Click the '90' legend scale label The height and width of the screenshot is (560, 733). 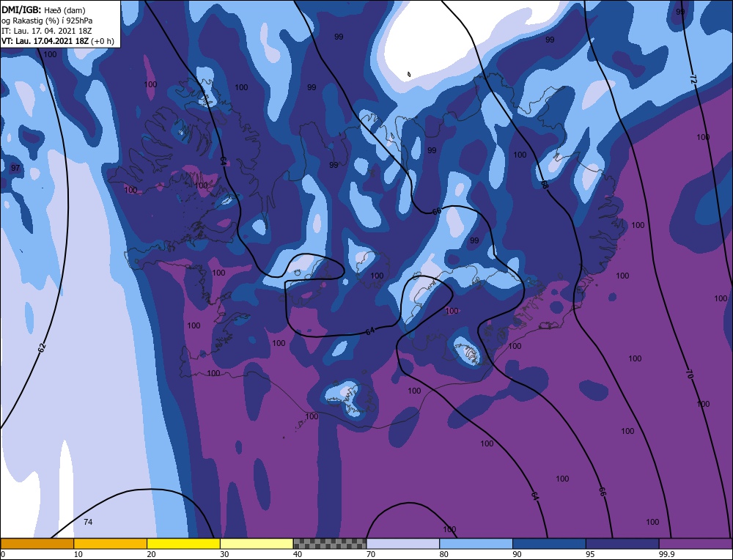tap(517, 554)
